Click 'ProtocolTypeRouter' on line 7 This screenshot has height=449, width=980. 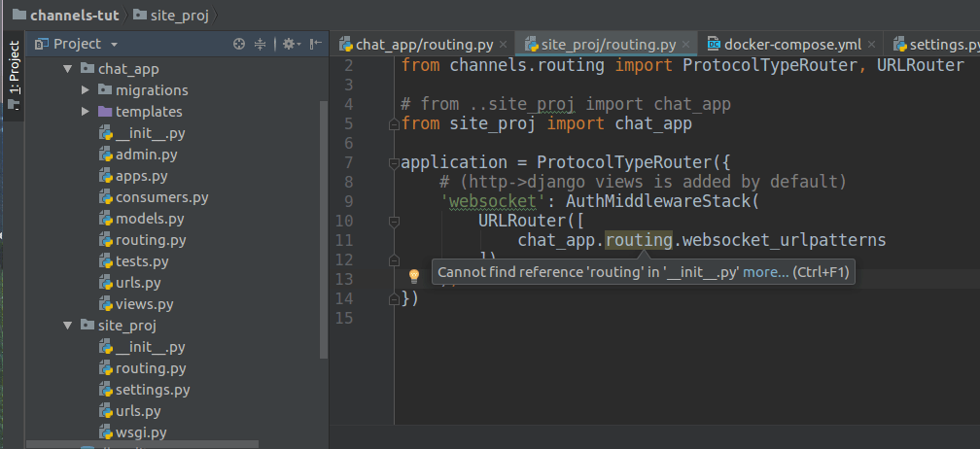[624, 162]
